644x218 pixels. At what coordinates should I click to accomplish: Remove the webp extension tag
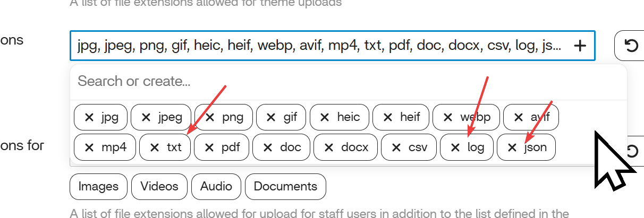point(448,117)
